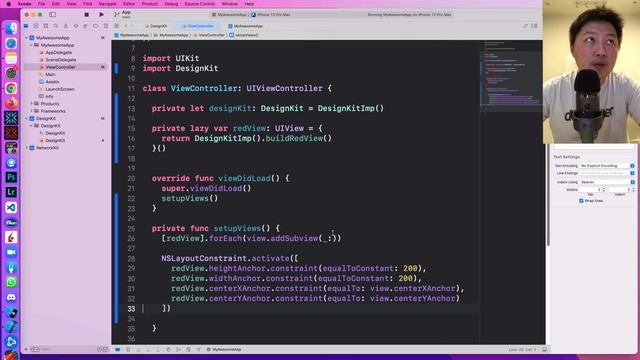The image size is (640, 360).
Task: Open the Text Encoding dropdown
Action: 607,166
